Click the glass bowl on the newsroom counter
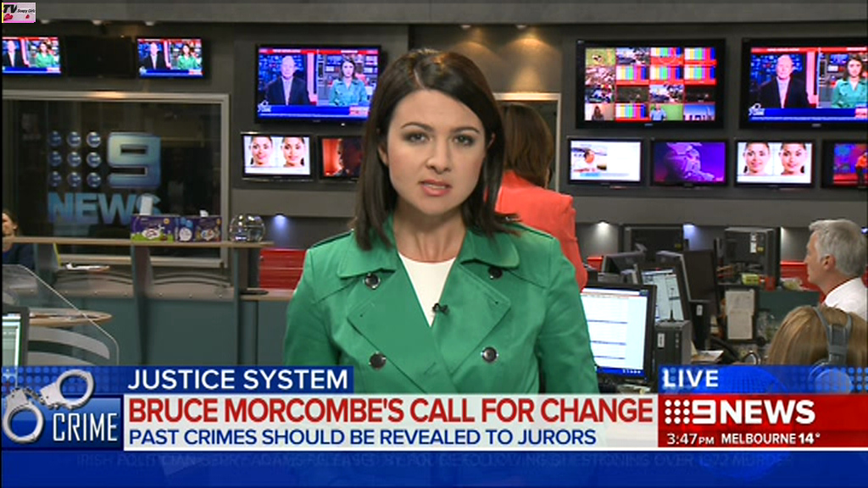868x488 pixels. [247, 228]
